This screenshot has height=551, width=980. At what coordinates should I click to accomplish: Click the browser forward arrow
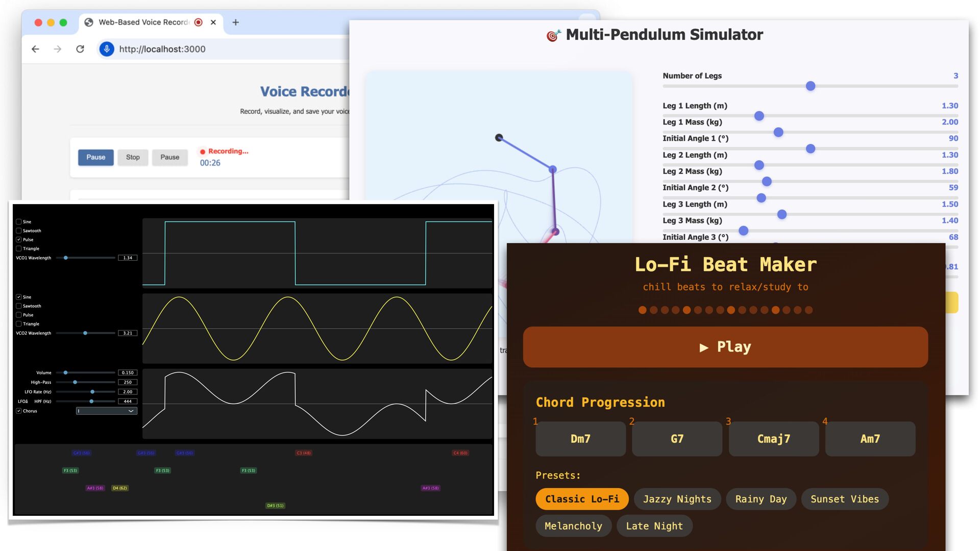[58, 49]
